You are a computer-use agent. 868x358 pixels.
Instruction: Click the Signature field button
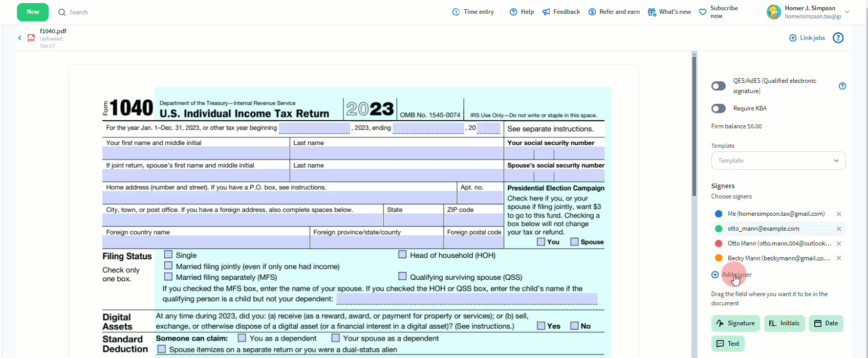[735, 323]
